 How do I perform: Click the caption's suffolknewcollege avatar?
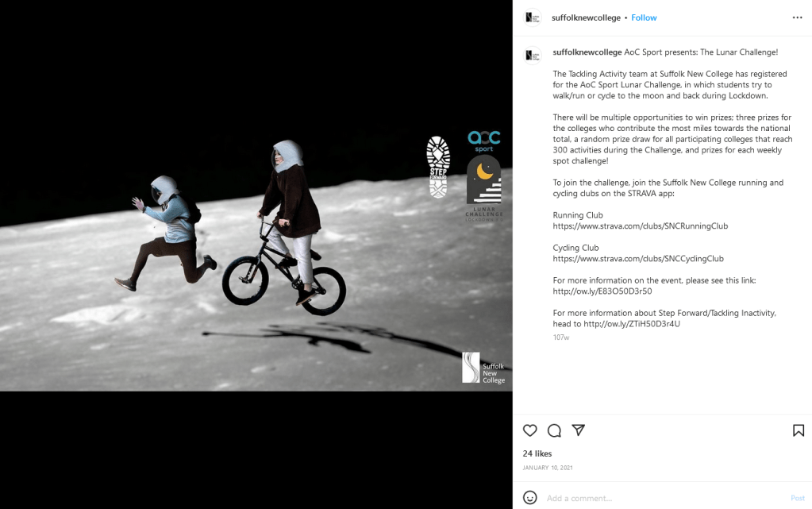533,55
